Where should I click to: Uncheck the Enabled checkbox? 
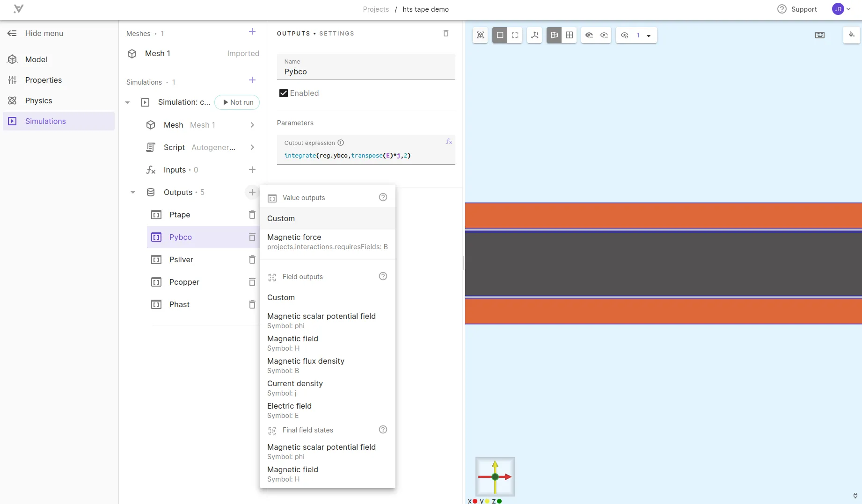[284, 93]
